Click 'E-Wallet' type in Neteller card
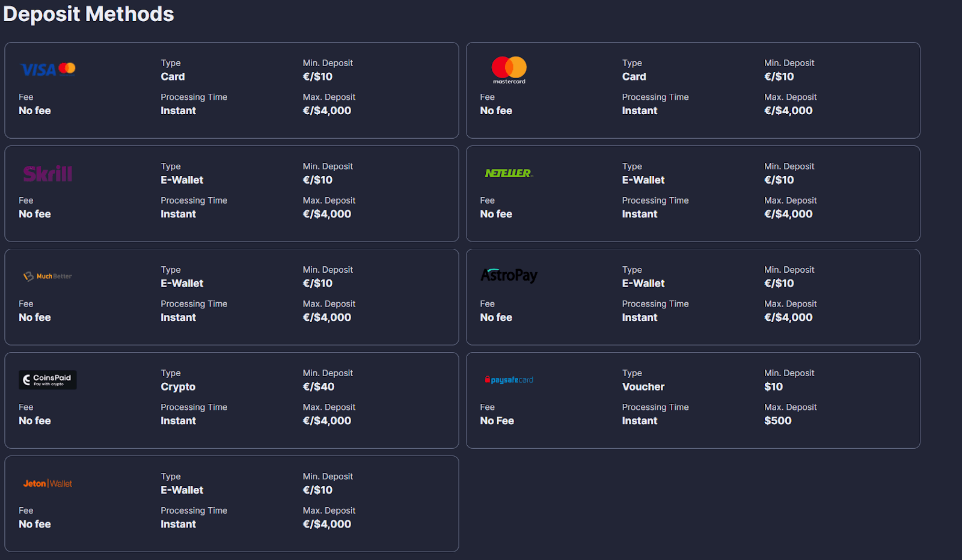Viewport: 962px width, 560px height. coord(643,180)
